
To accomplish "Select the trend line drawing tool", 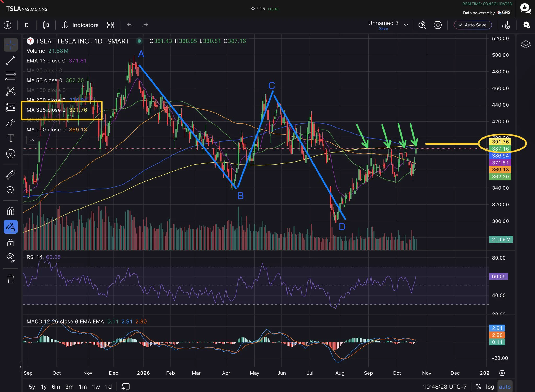I will [10, 60].
